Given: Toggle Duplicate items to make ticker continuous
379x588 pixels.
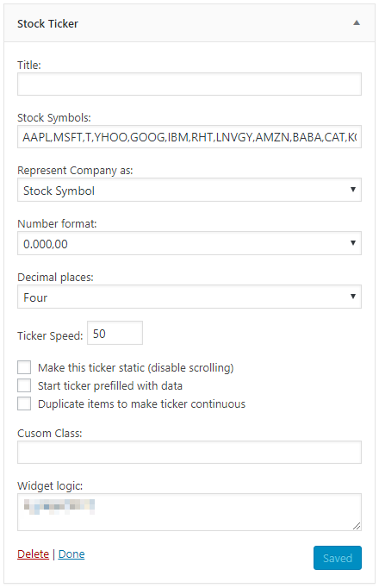Looking at the screenshot, I should [24, 403].
